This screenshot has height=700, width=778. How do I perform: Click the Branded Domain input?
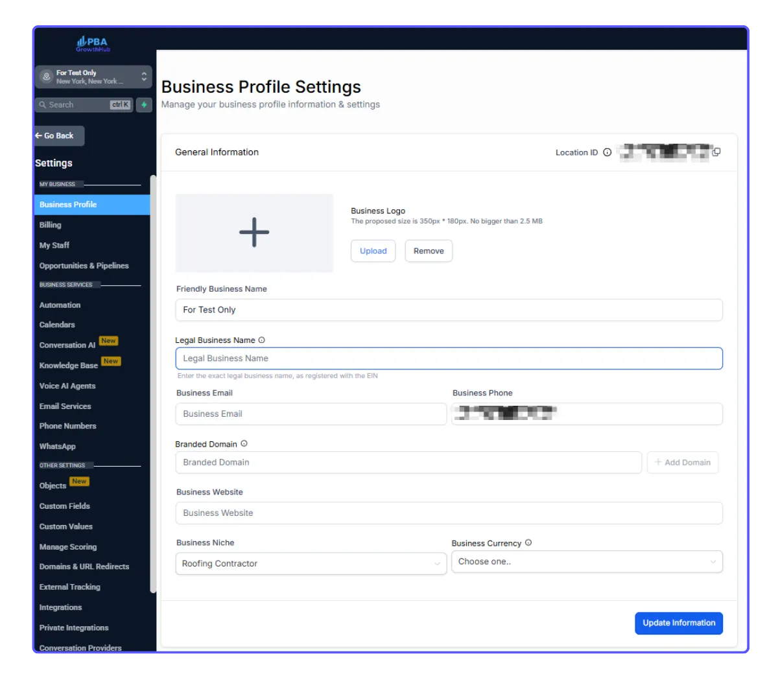(x=408, y=463)
